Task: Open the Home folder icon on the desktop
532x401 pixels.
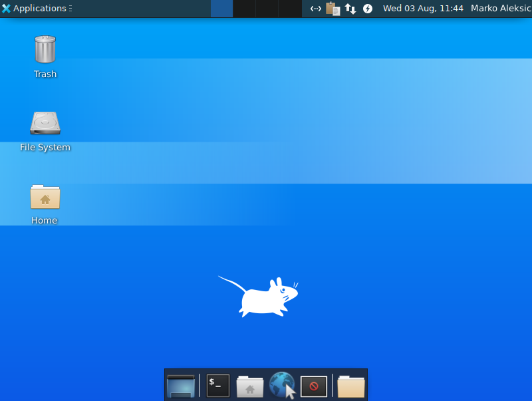Action: pos(45,196)
